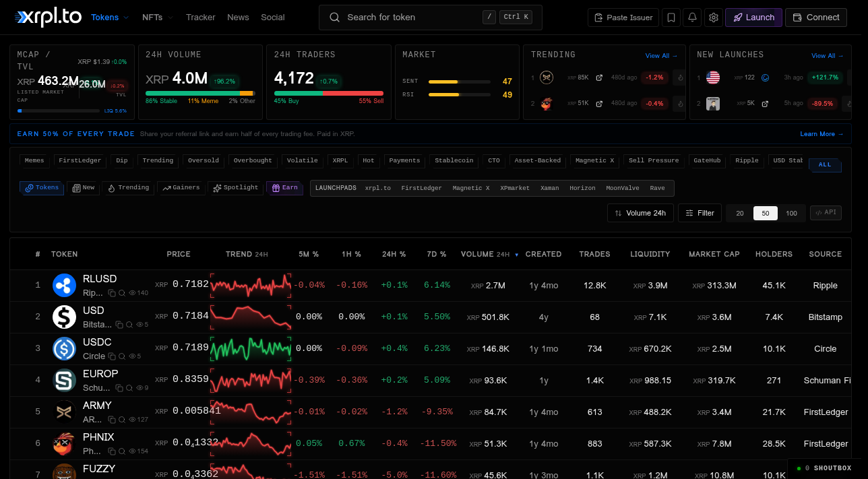Show 50 rows per page
Image resolution: width=868 pixels, height=479 pixels.
click(x=766, y=213)
